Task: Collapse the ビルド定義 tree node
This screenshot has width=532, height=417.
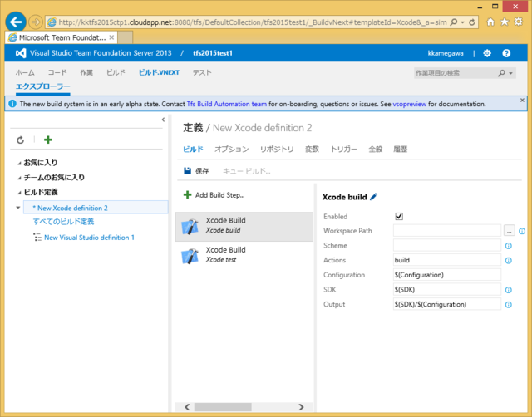Action: (19, 193)
